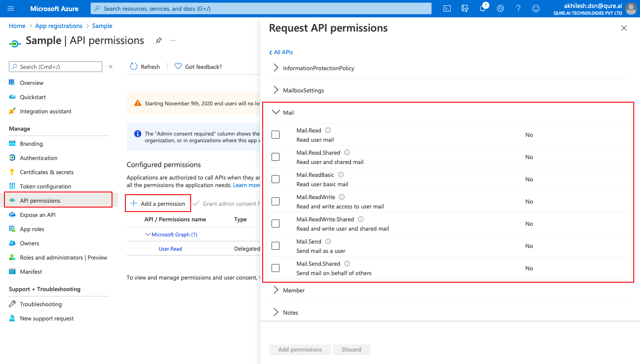Go to Home breadcrumb
Viewport: 640px width, 364px height.
pos(17,26)
